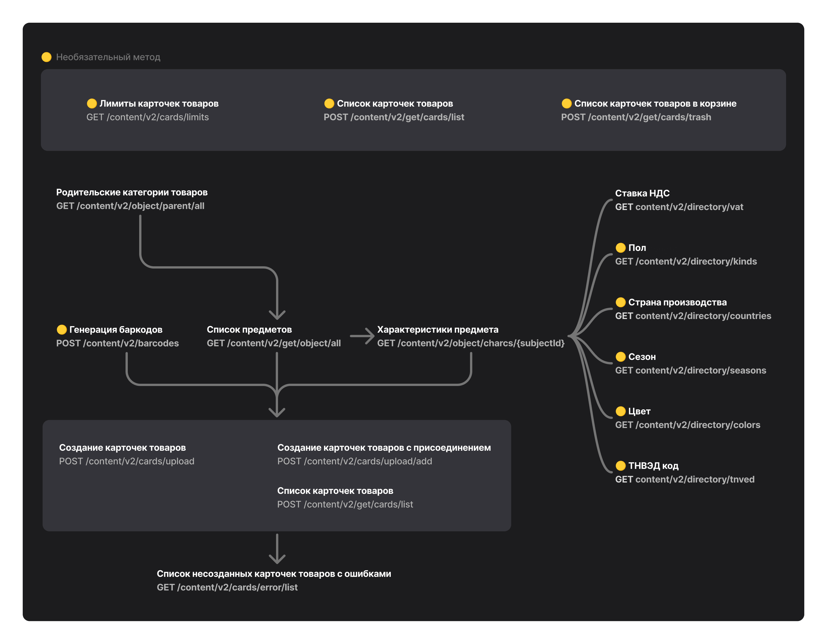The width and height of the screenshot is (827, 644).
Task: Click Характеристики предмета heading
Action: tap(438, 330)
